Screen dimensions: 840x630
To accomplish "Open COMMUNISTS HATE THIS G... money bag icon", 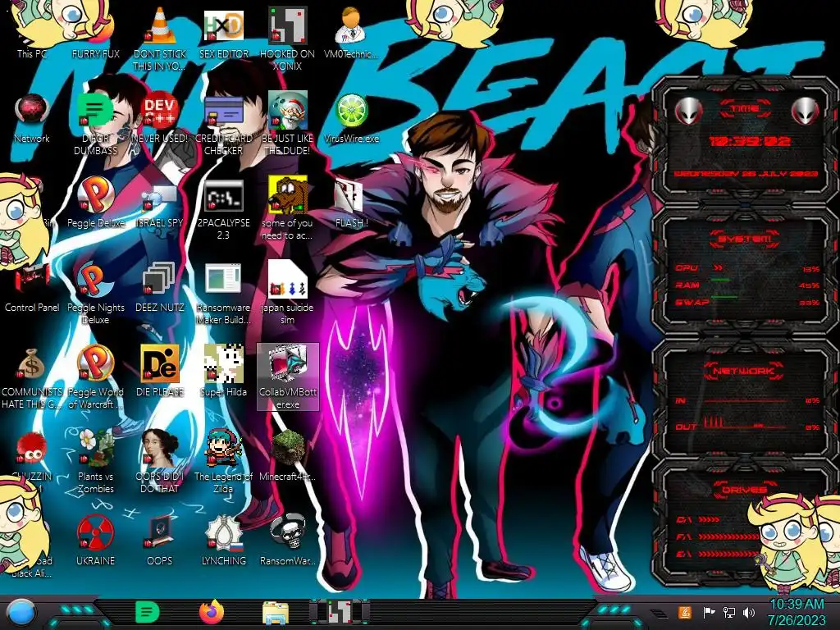I will pos(32,377).
